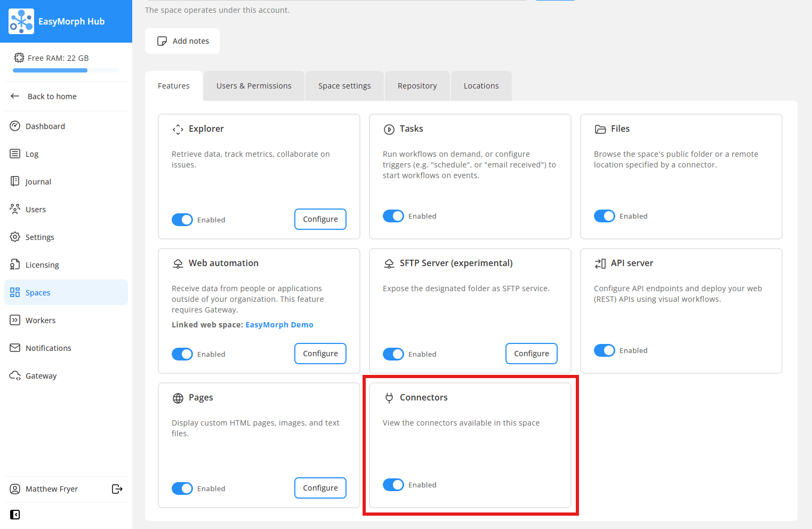
Task: Click the Licensing icon in sidebar
Action: pos(15,264)
